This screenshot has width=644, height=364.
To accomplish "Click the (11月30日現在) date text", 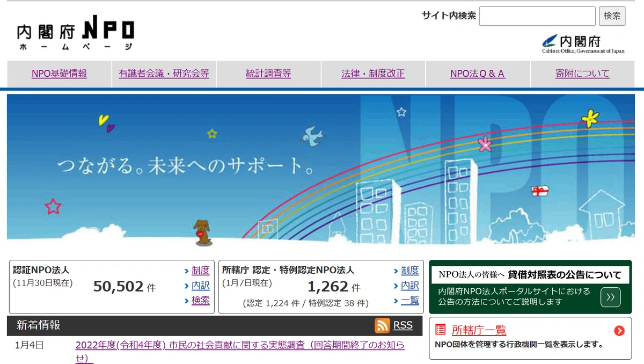I will point(42,283).
